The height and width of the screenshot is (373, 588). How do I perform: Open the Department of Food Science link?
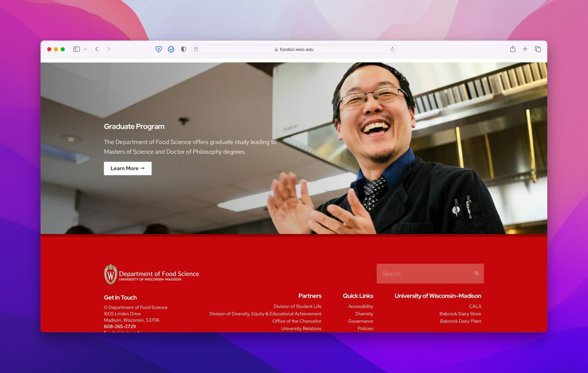pyautogui.click(x=159, y=274)
